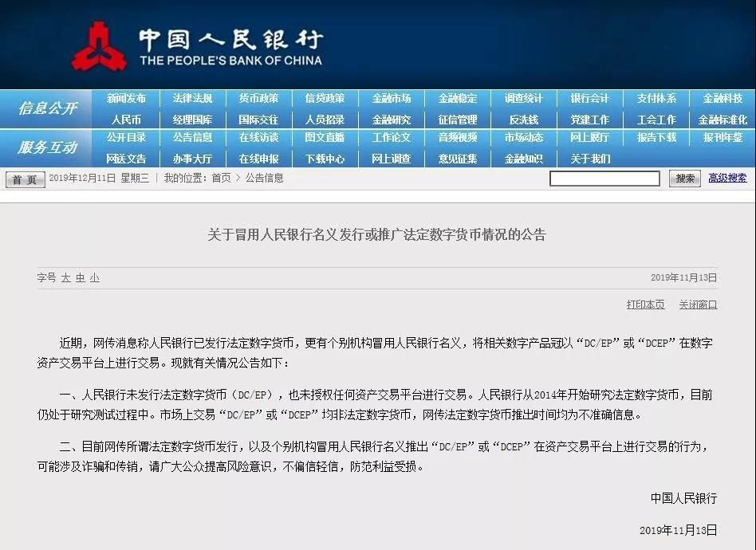Go to 图文直播 section
This screenshot has height=550, width=756.
(325, 137)
